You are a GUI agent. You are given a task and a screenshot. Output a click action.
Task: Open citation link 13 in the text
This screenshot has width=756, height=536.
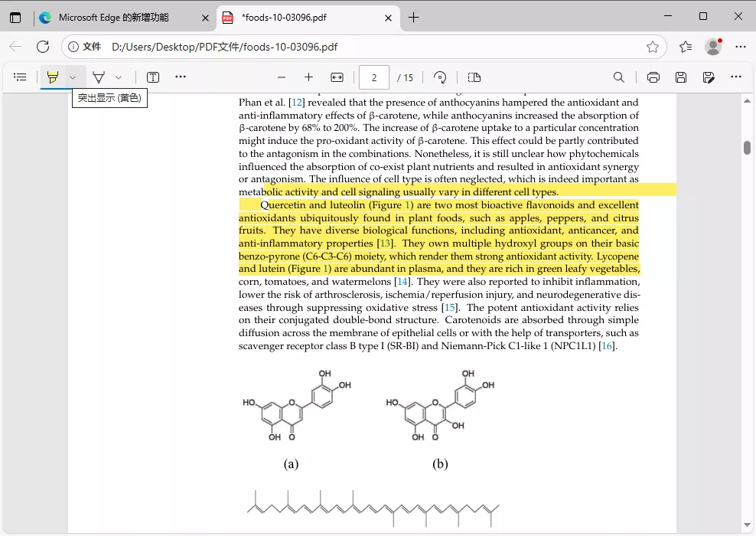click(386, 243)
